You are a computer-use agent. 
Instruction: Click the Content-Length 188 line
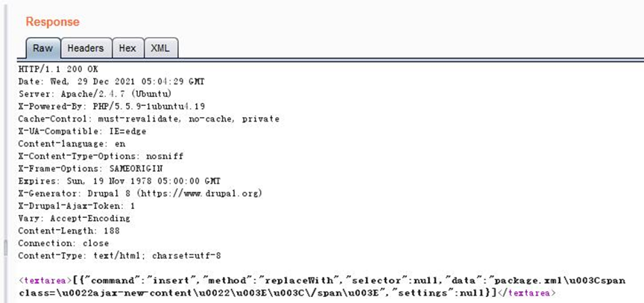69,231
